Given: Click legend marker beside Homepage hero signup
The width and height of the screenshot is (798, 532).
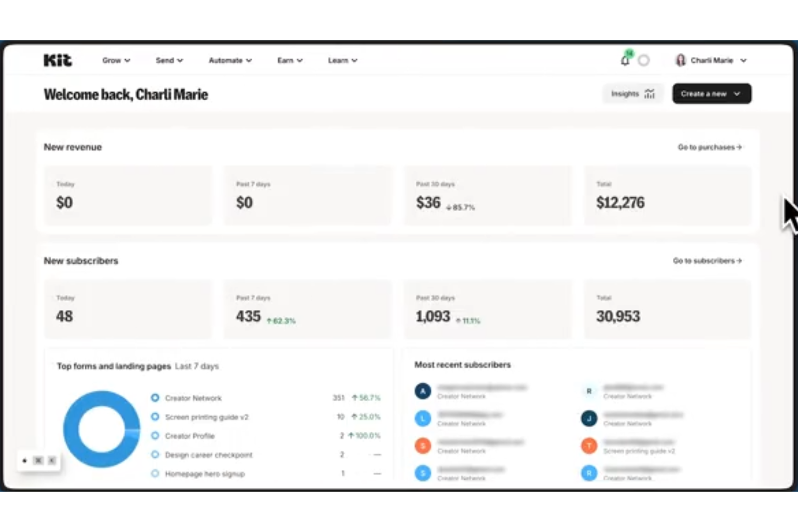Looking at the screenshot, I should [x=155, y=473].
